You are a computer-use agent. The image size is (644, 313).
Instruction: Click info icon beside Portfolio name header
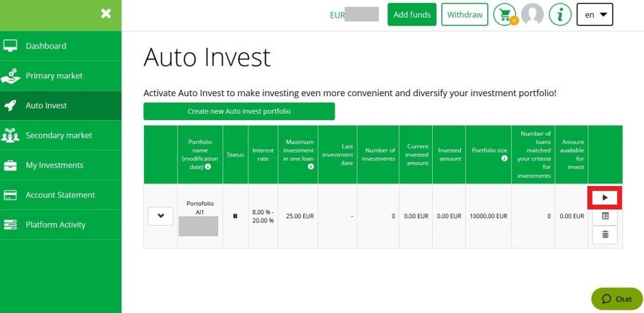(208, 167)
